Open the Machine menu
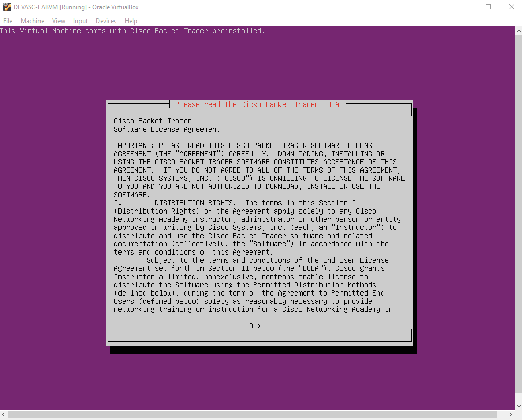This screenshot has width=522, height=420. point(32,21)
